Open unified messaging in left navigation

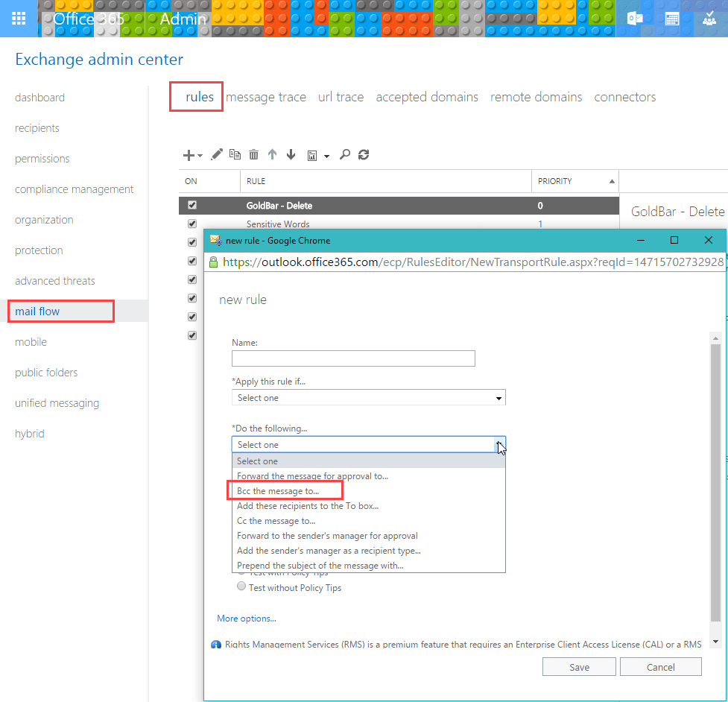click(57, 403)
